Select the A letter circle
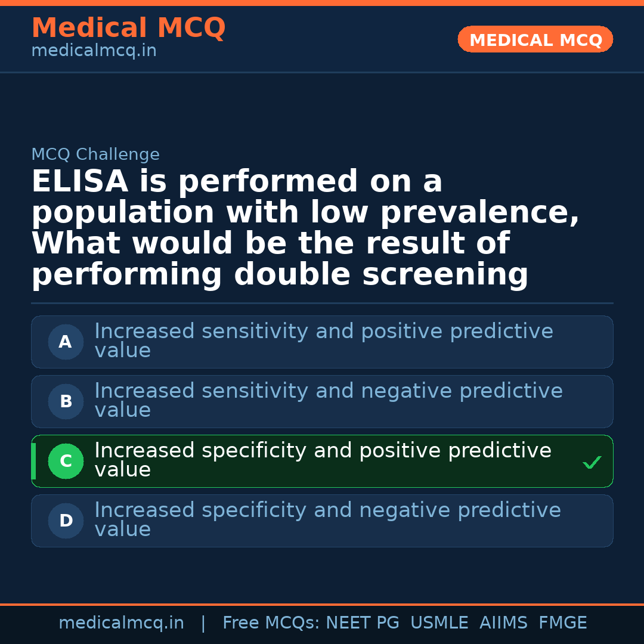The height and width of the screenshot is (644, 644). 66,342
